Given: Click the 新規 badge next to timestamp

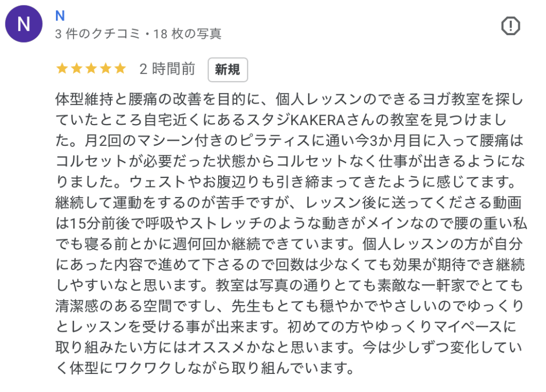Looking at the screenshot, I should pos(228,70).
